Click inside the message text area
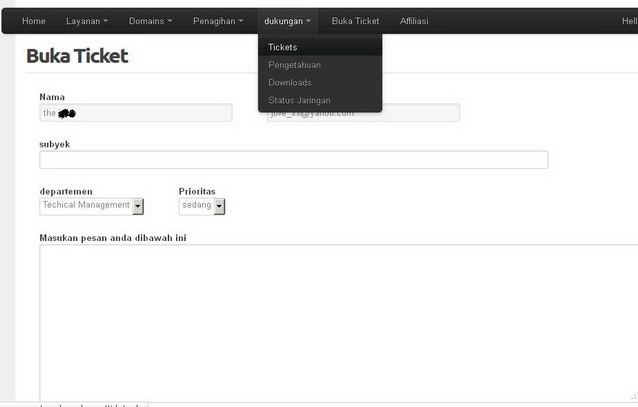This screenshot has width=638, height=407. click(x=338, y=320)
